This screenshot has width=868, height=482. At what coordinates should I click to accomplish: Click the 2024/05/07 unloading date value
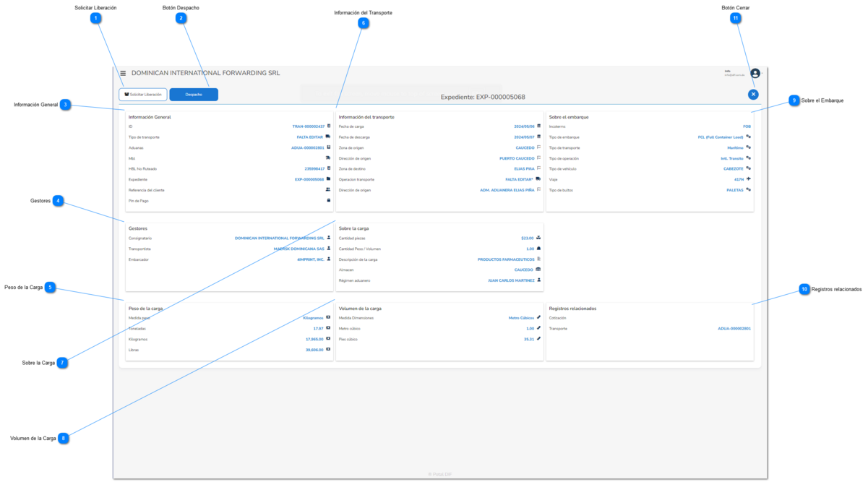click(x=525, y=137)
